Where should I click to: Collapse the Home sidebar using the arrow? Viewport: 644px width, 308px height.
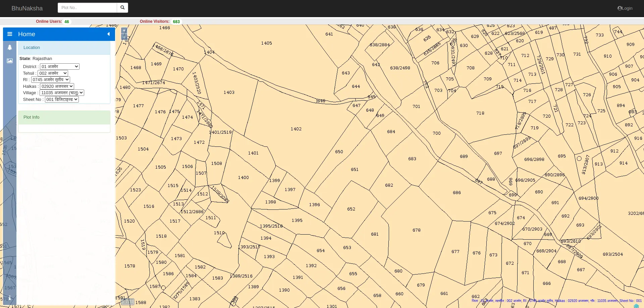108,34
